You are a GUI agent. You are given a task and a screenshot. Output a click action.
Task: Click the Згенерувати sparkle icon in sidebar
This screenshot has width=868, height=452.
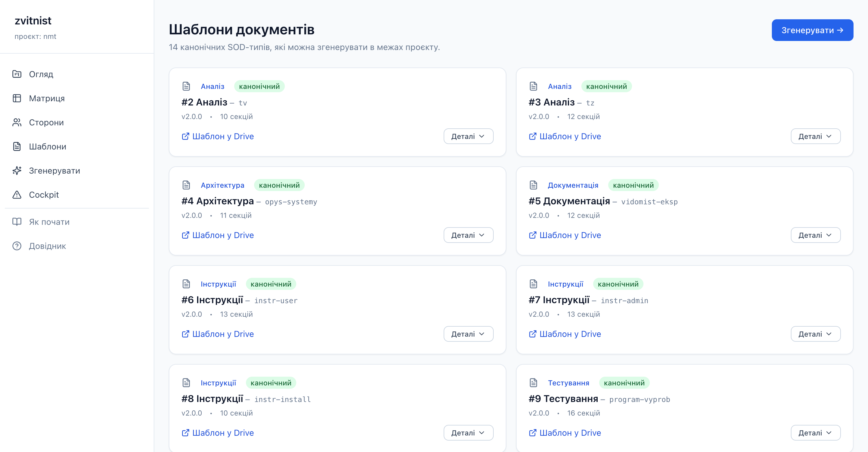click(17, 171)
